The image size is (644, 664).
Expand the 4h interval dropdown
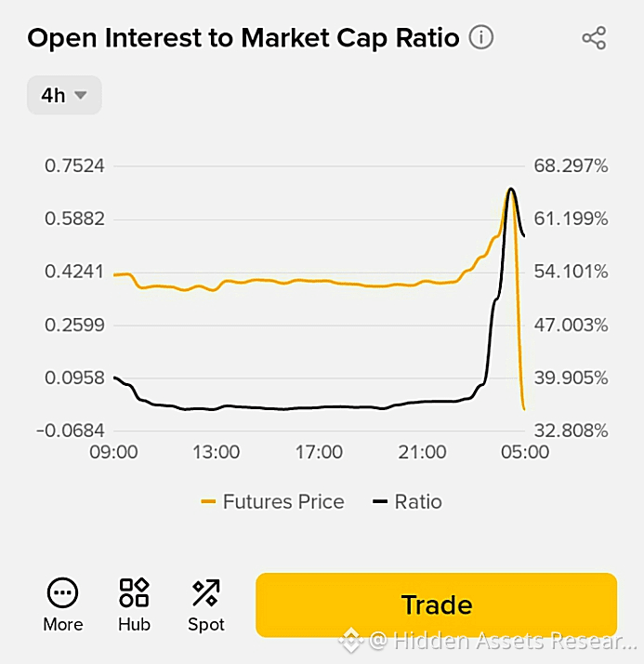64,95
